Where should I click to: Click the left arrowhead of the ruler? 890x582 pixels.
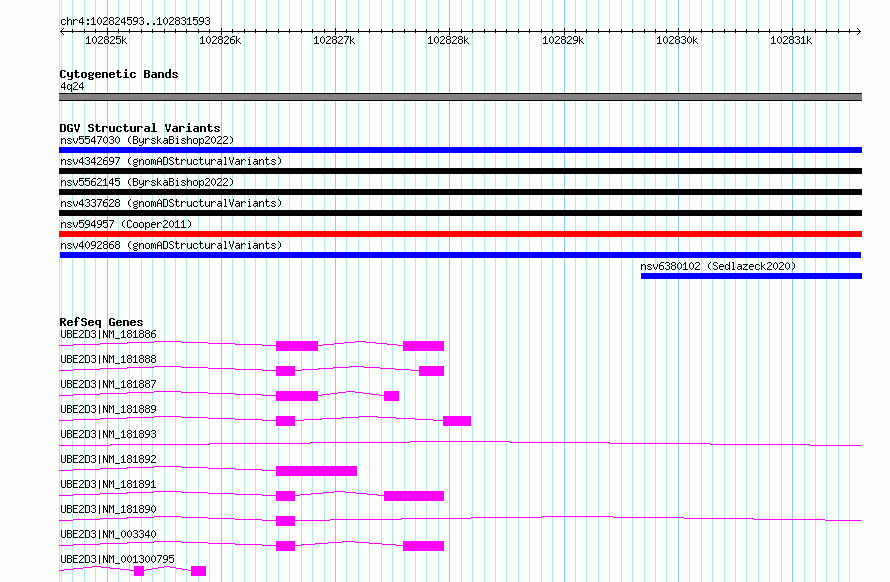pyautogui.click(x=62, y=31)
